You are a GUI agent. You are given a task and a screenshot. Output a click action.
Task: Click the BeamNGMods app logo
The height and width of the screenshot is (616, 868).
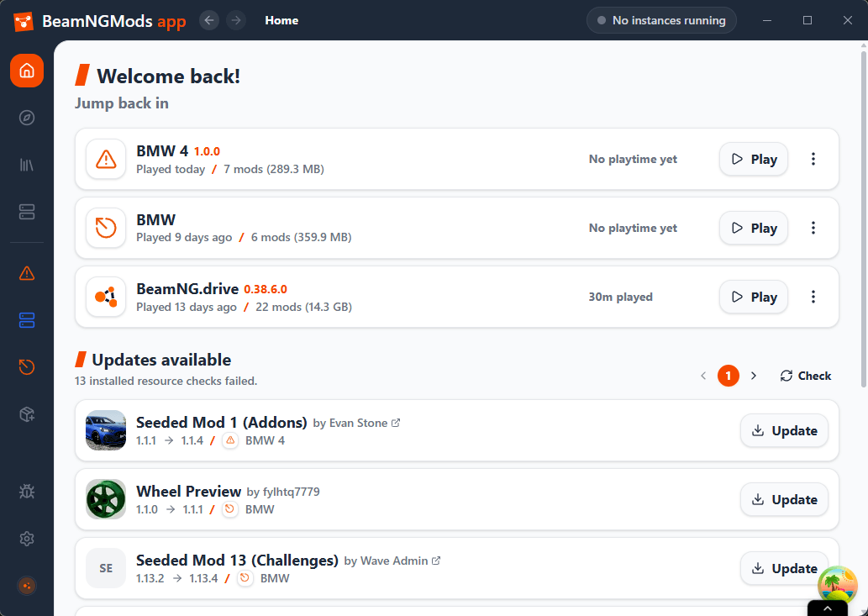pos(24,21)
